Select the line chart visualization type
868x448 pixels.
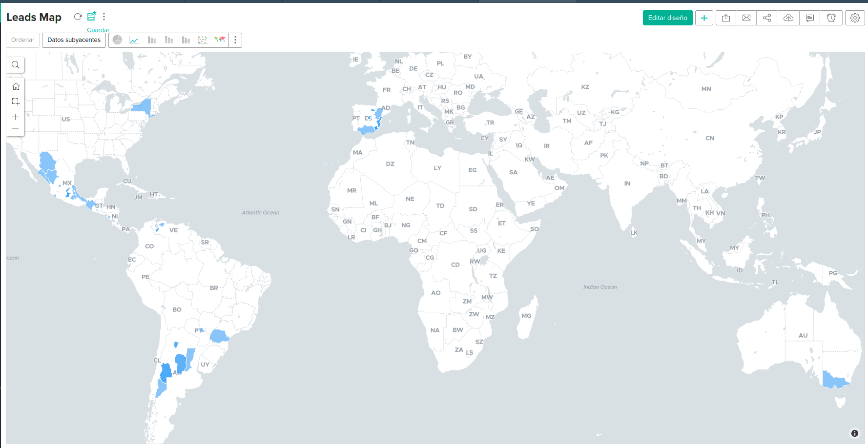click(134, 40)
